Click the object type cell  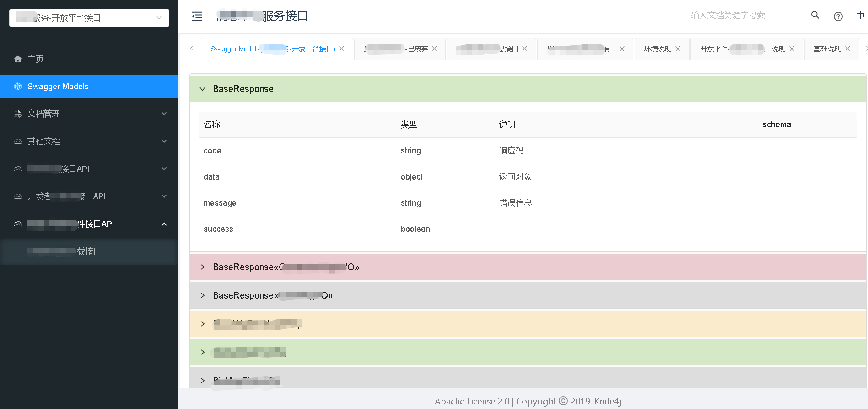point(412,177)
